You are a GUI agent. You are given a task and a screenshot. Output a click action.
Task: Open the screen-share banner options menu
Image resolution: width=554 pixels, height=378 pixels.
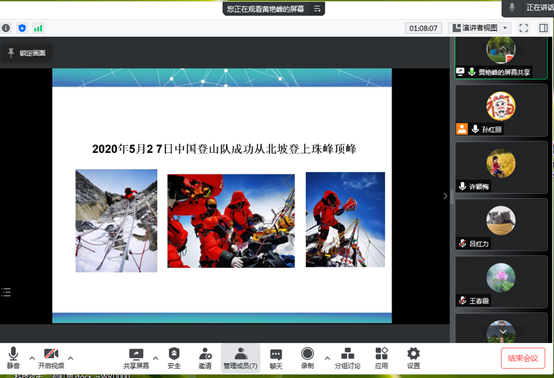[317, 8]
